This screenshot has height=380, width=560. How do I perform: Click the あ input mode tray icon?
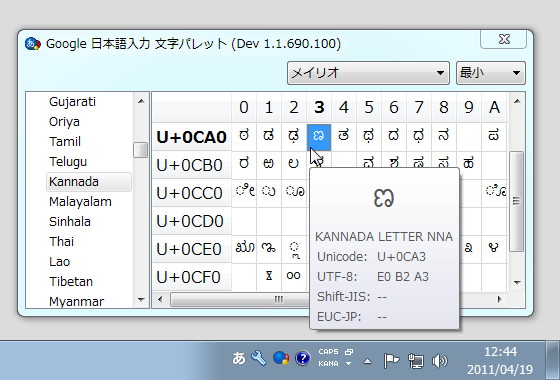point(239,358)
